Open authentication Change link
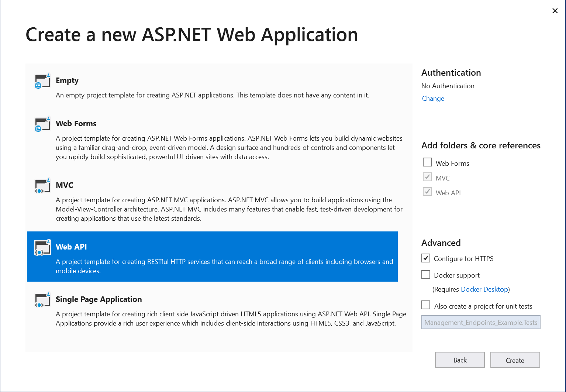The height and width of the screenshot is (392, 566). click(x=432, y=98)
